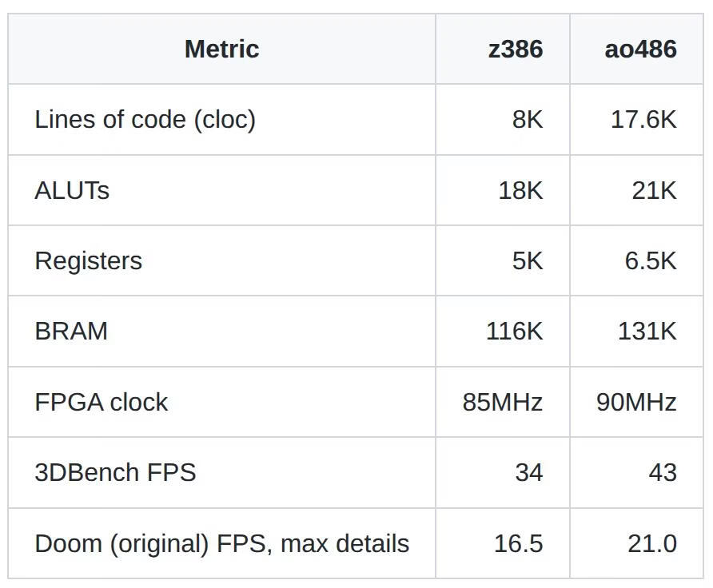Click the 90MHz clock value
This screenshot has width=713, height=588.
pyautogui.click(x=636, y=403)
